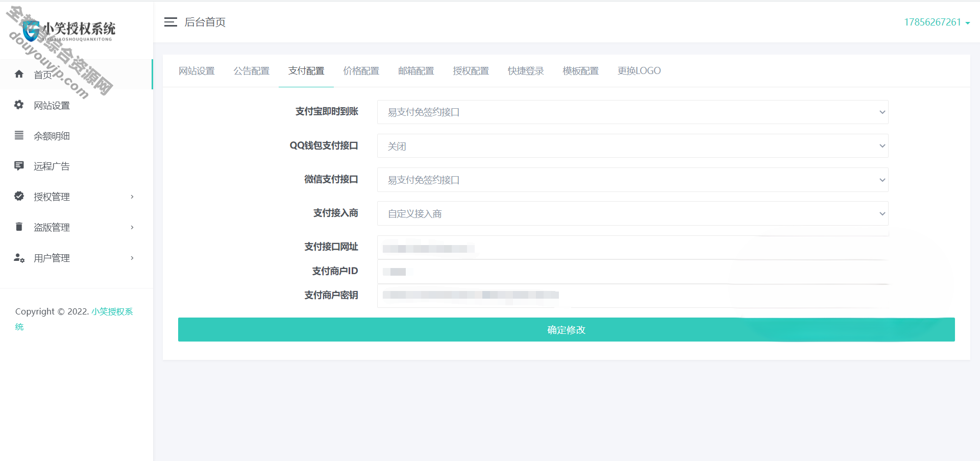Open the 首页 sidebar item
The image size is (980, 461).
76,75
